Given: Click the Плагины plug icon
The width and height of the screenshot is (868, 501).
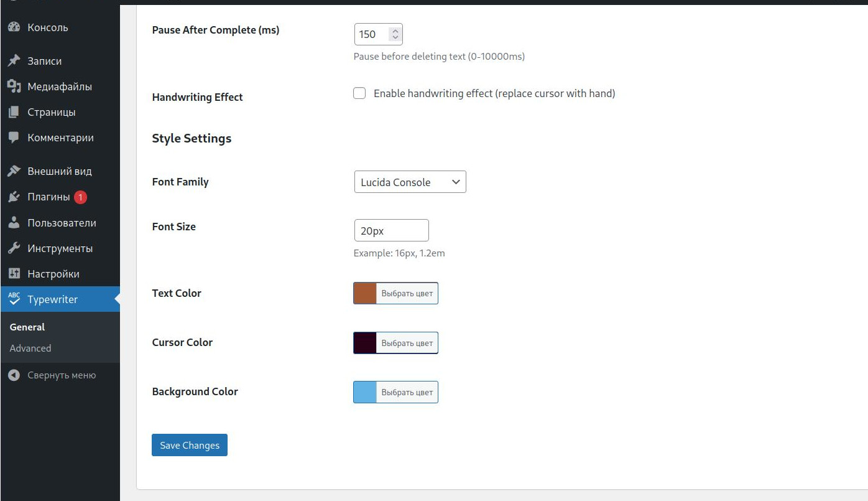Looking at the screenshot, I should pos(14,197).
